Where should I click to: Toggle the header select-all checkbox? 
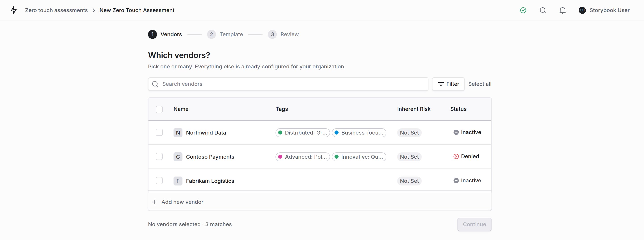pos(159,109)
